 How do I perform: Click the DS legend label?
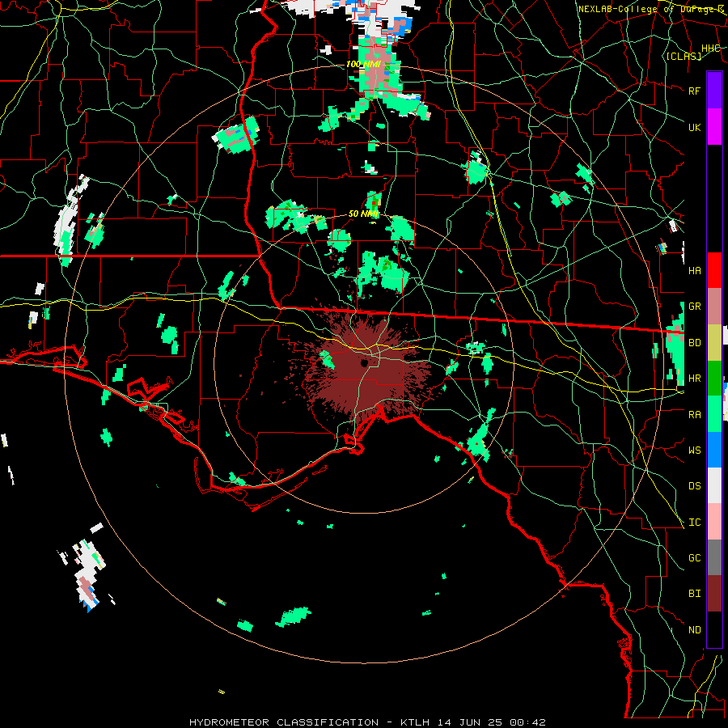tap(694, 486)
